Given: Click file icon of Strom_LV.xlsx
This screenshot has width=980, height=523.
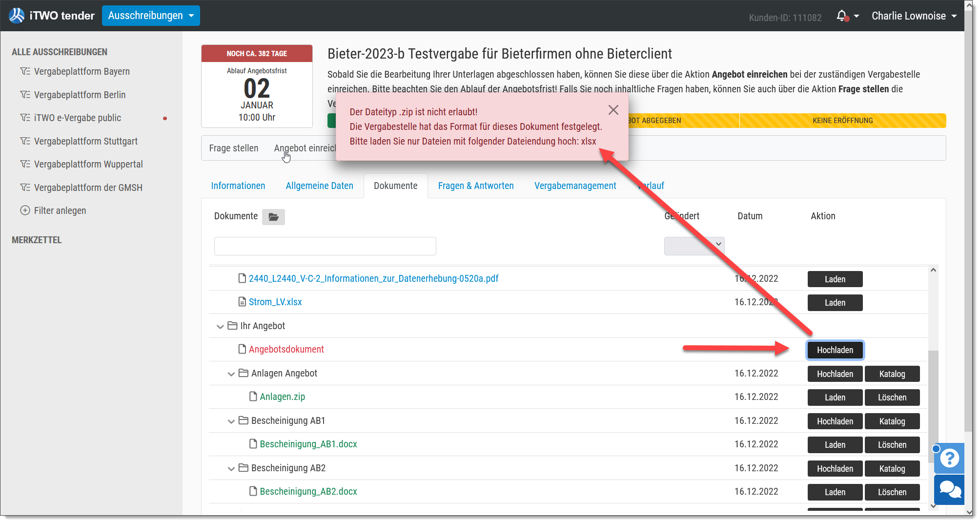Looking at the screenshot, I should click(242, 302).
